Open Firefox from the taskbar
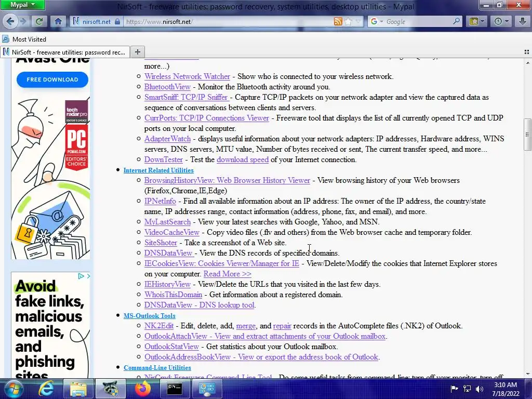532x399 pixels. tap(142, 389)
